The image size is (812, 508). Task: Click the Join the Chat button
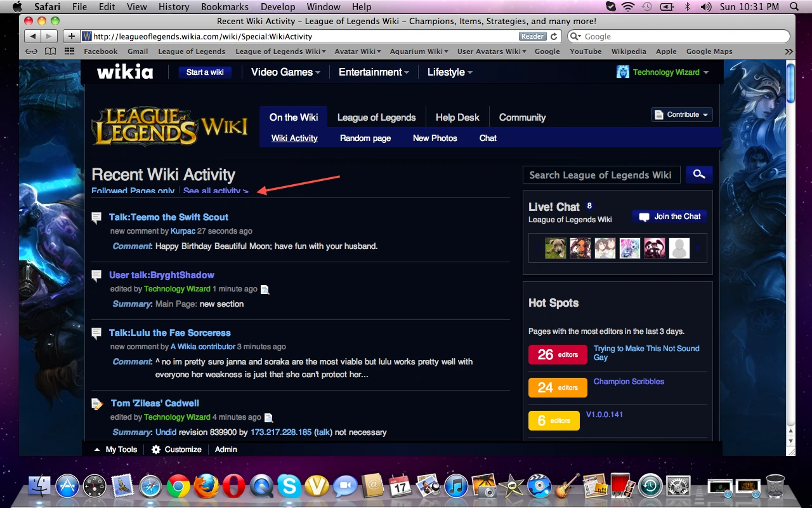[670, 217]
